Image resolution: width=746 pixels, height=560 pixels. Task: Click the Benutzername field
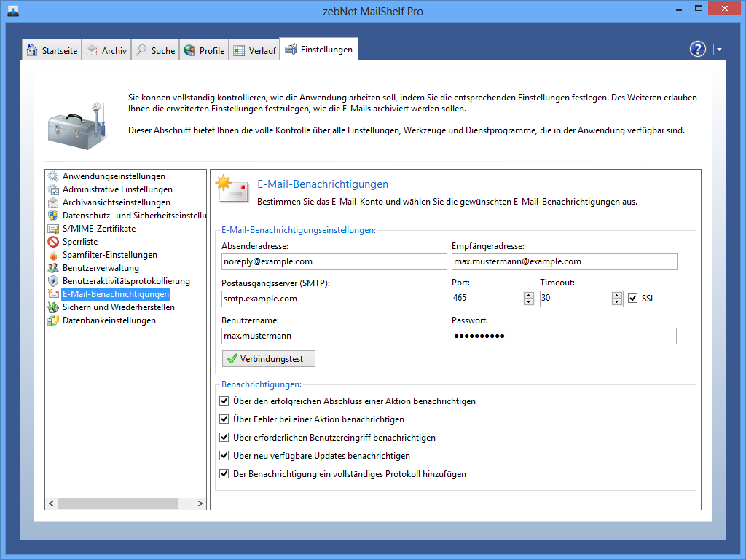tap(334, 336)
